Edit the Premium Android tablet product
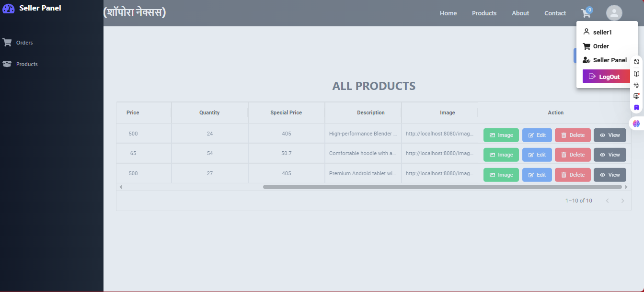Screen dimensions: 644x292 pyautogui.click(x=537, y=175)
